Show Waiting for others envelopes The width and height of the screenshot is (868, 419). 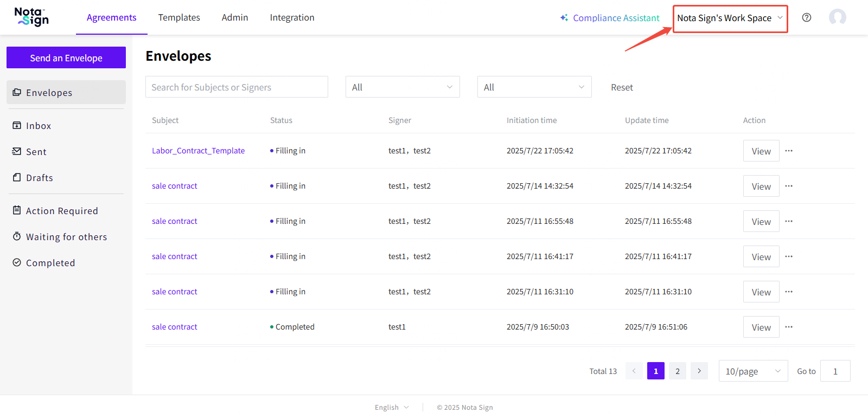[x=66, y=237]
